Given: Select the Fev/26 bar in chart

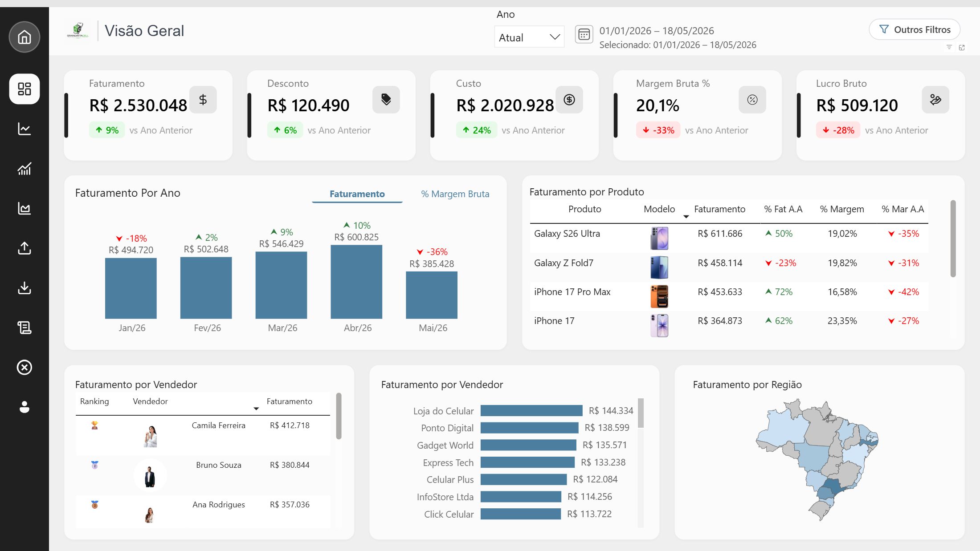Looking at the screenshot, I should click(x=206, y=288).
